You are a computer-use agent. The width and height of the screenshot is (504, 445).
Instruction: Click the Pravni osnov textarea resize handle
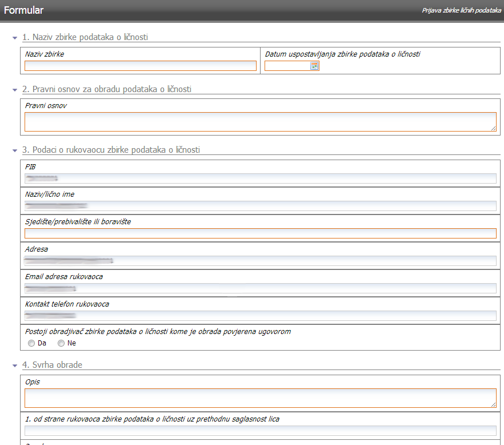click(494, 129)
